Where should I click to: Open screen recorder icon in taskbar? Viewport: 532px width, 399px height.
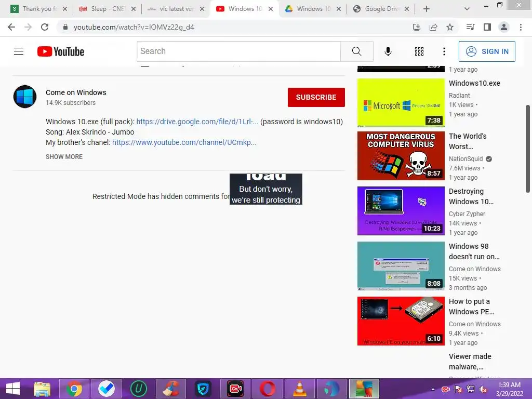click(x=235, y=389)
